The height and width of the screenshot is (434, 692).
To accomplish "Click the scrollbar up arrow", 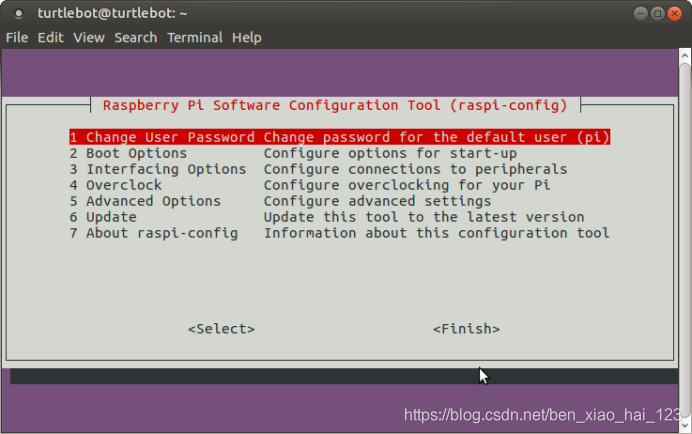I will click(685, 56).
